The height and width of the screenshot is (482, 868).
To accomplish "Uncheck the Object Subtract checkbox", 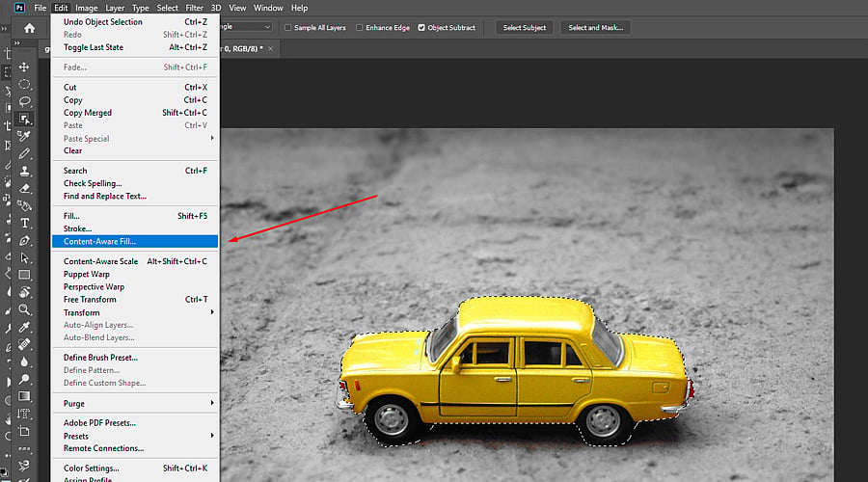I will [421, 27].
